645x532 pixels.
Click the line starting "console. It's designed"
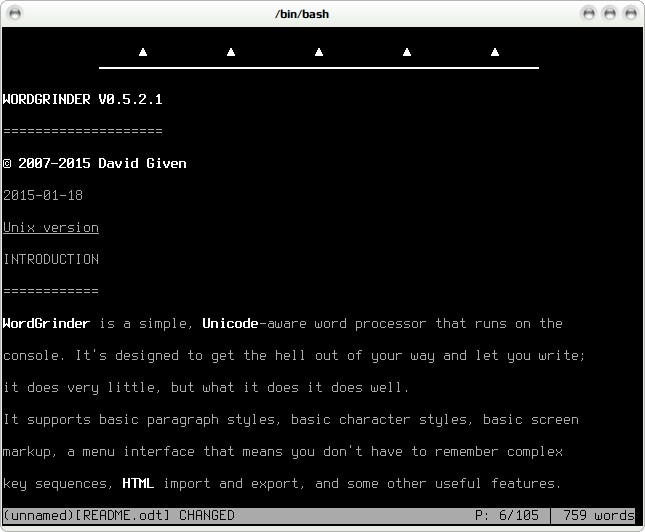coord(294,356)
